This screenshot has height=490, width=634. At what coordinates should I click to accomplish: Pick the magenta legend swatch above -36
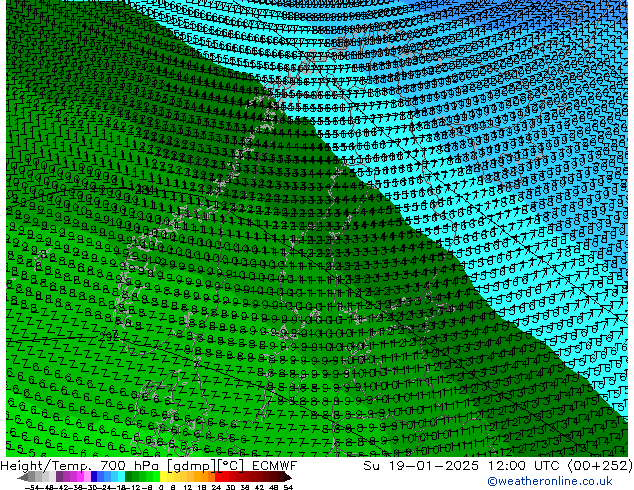(80, 476)
